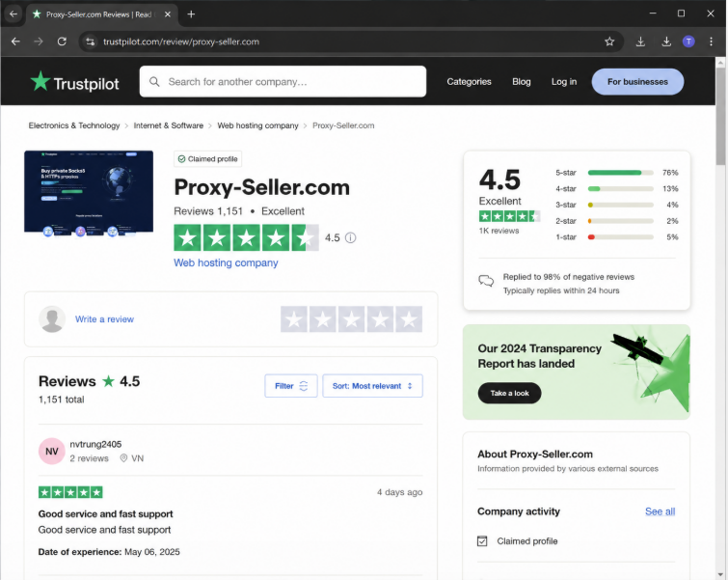728x580 pixels.
Task: Open Blog in the Trustpilot header
Action: pos(522,82)
